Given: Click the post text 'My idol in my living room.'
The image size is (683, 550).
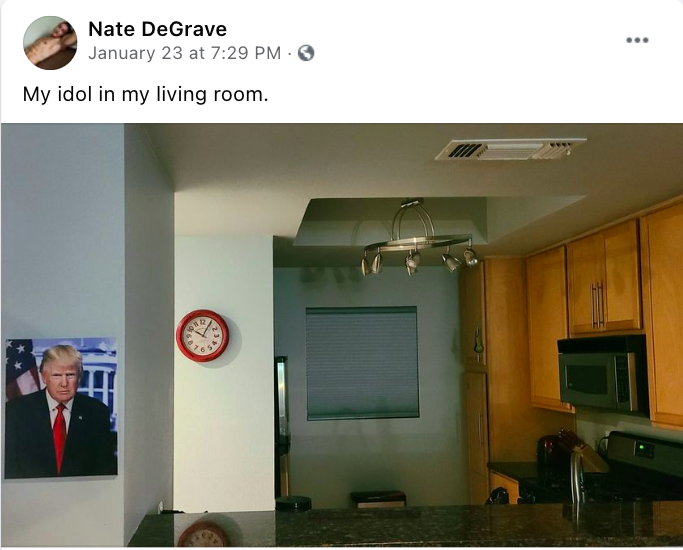Looking at the screenshot, I should 145,94.
